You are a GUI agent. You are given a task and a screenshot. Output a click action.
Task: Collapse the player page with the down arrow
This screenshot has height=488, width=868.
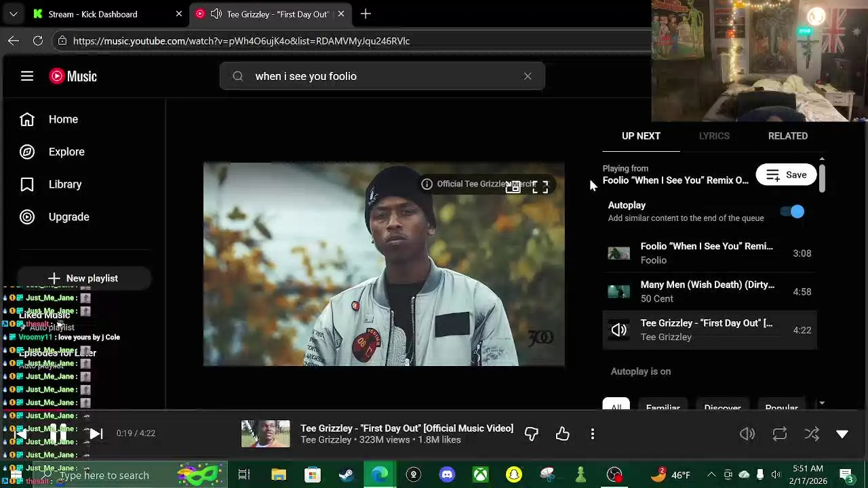pos(842,434)
